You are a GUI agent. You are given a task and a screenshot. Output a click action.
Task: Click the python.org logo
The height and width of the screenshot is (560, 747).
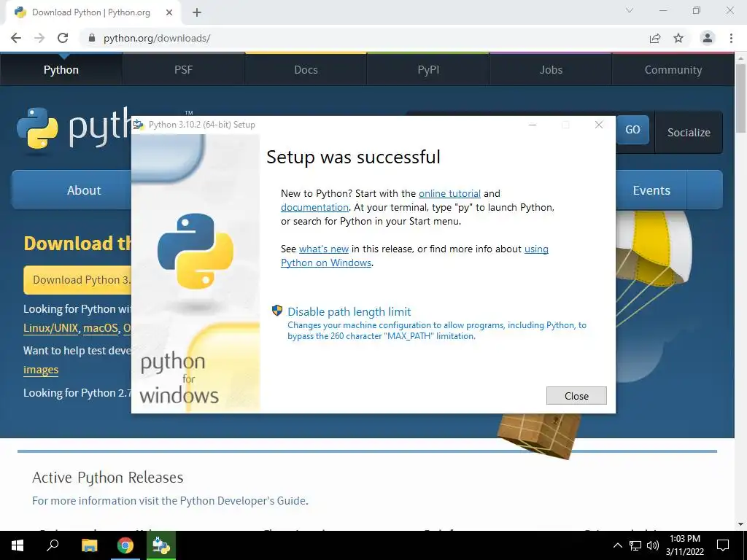click(x=74, y=128)
